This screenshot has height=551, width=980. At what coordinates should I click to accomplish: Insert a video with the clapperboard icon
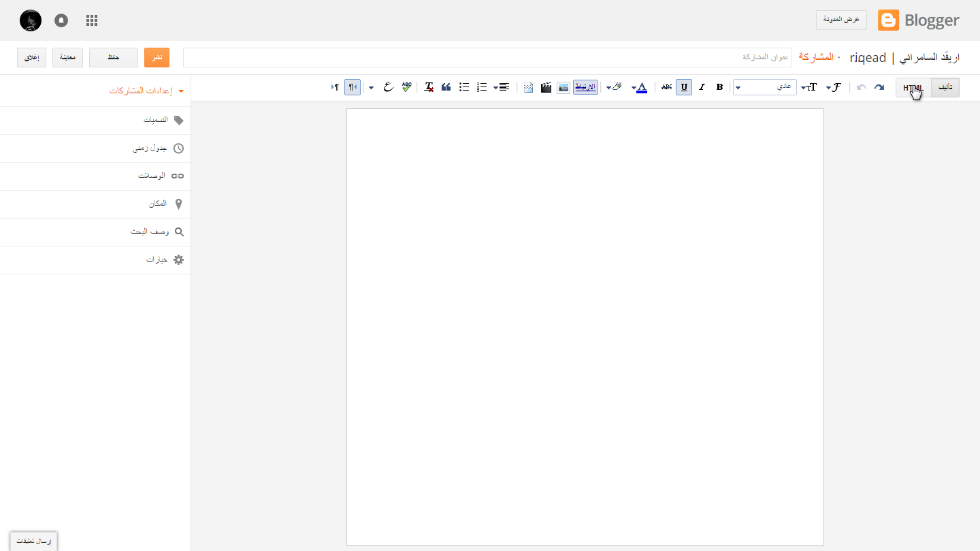click(546, 87)
